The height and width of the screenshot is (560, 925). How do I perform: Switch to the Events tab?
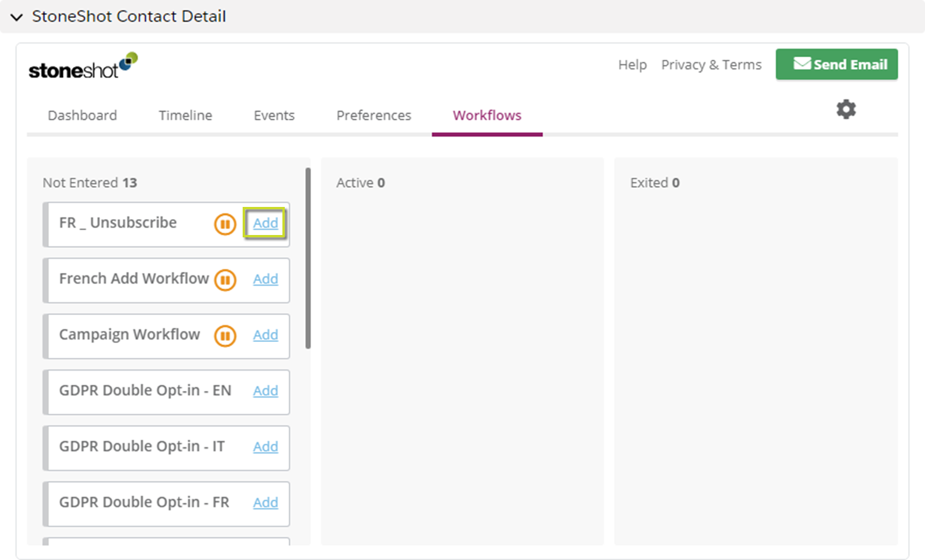click(274, 115)
